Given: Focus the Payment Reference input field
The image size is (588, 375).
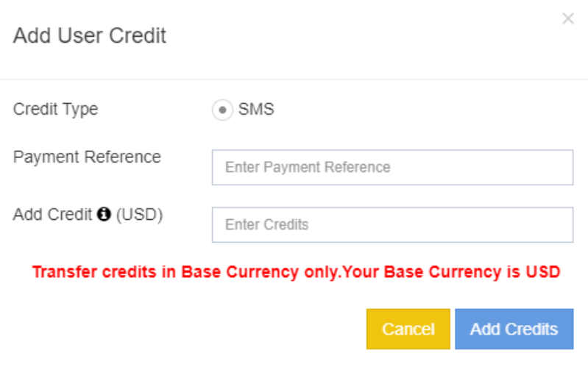Looking at the screenshot, I should click(392, 168).
